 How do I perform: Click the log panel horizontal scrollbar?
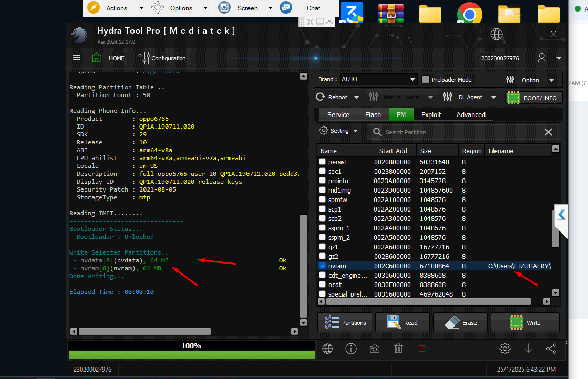tap(145, 331)
